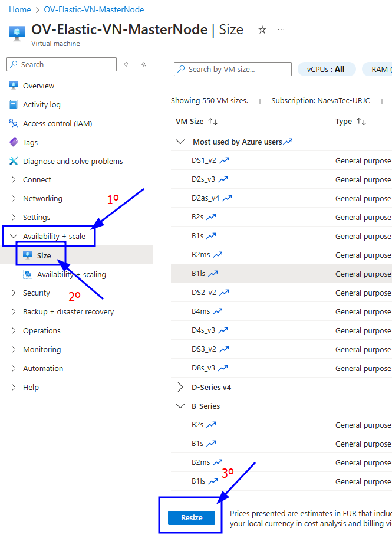Collapse the Availability + scale section

14,236
